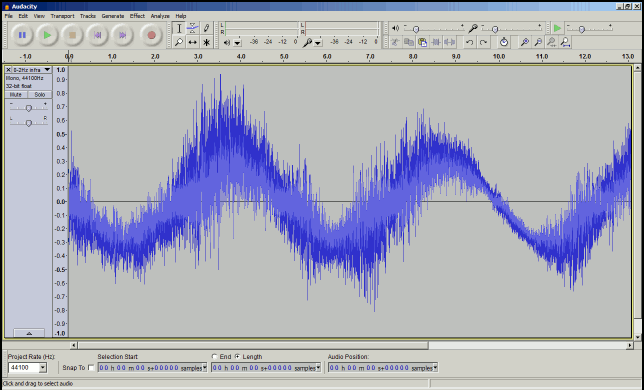This screenshot has height=390, width=644.
Task: Open the Project Rate 44100 dropdown
Action: 43,367
